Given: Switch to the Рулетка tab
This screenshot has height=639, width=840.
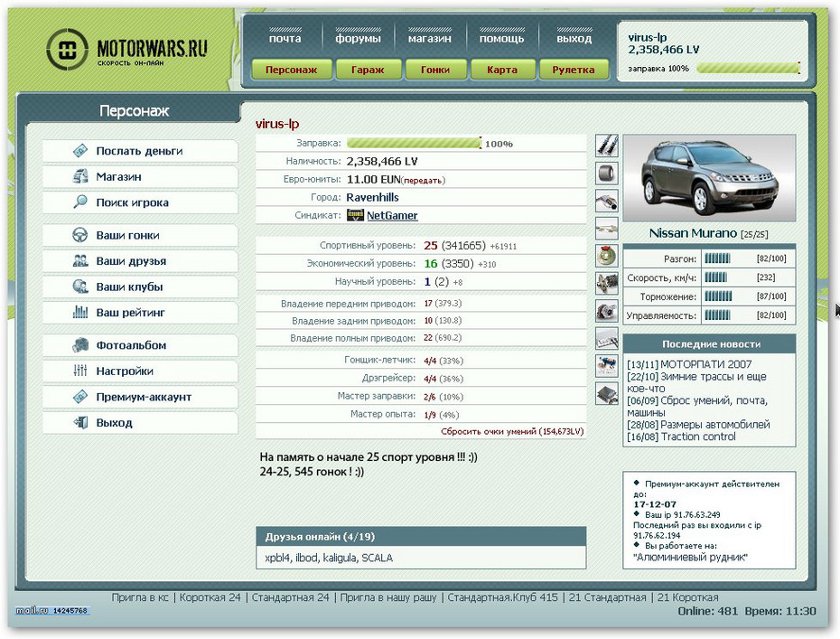Looking at the screenshot, I should point(574,70).
